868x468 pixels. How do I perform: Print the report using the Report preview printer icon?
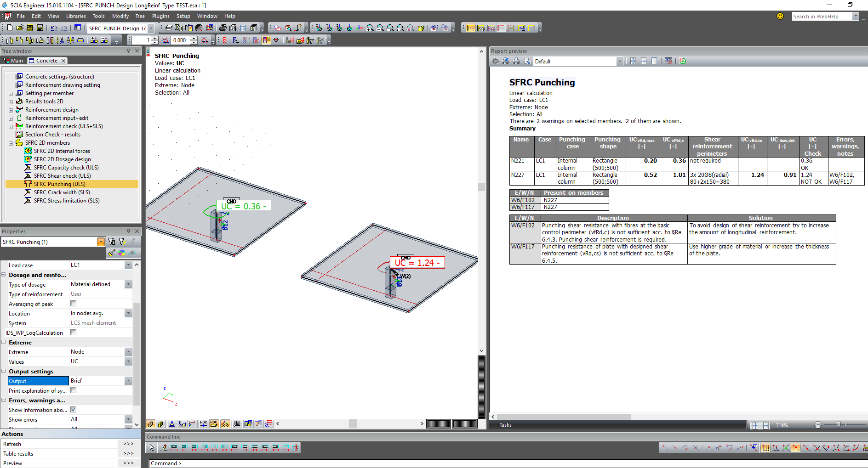[x=516, y=61]
